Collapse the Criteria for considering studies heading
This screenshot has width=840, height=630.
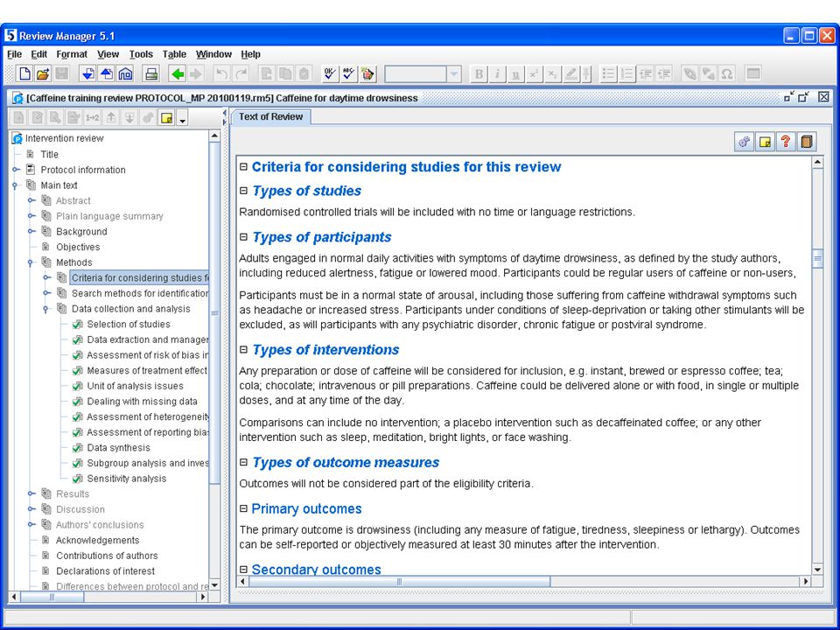pos(244,166)
